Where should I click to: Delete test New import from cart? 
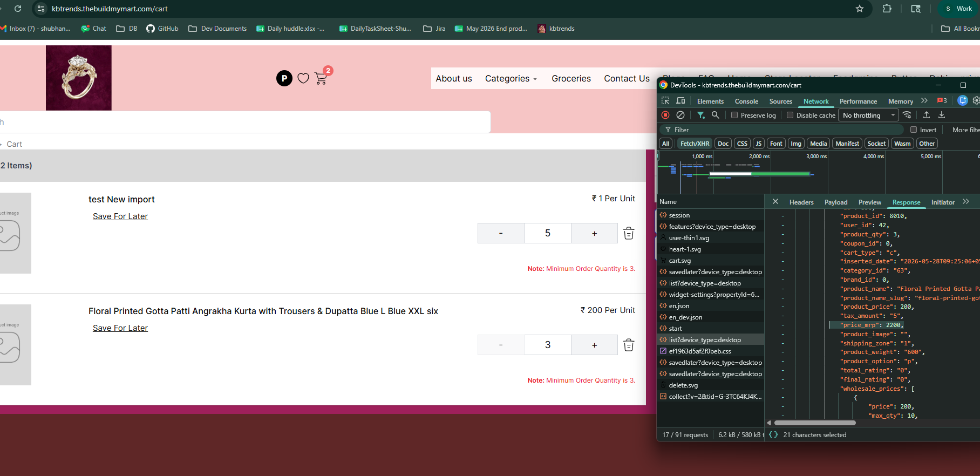click(629, 233)
